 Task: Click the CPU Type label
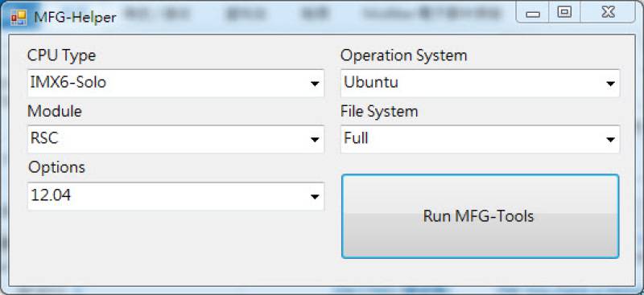(62, 55)
